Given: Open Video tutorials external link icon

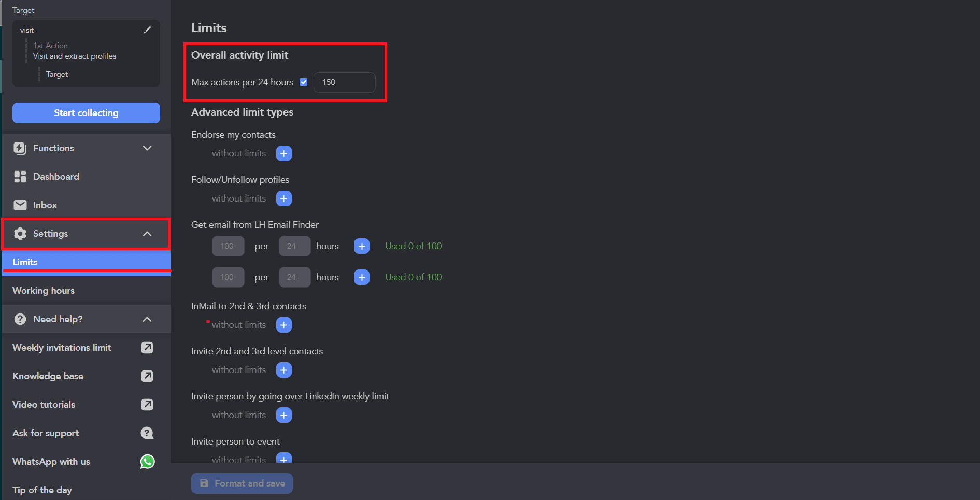Looking at the screenshot, I should pyautogui.click(x=147, y=405).
